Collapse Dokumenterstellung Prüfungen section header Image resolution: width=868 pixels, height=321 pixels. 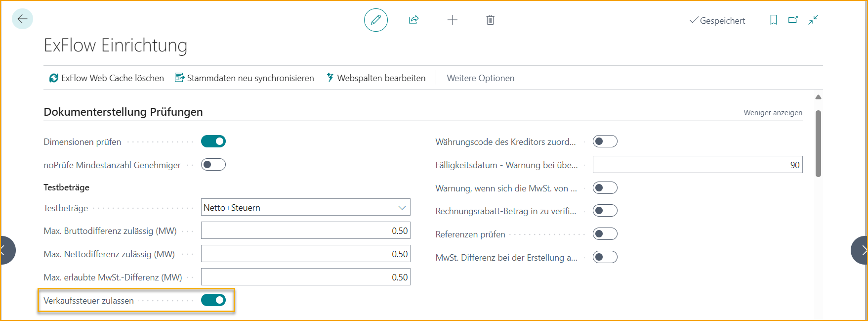123,112
